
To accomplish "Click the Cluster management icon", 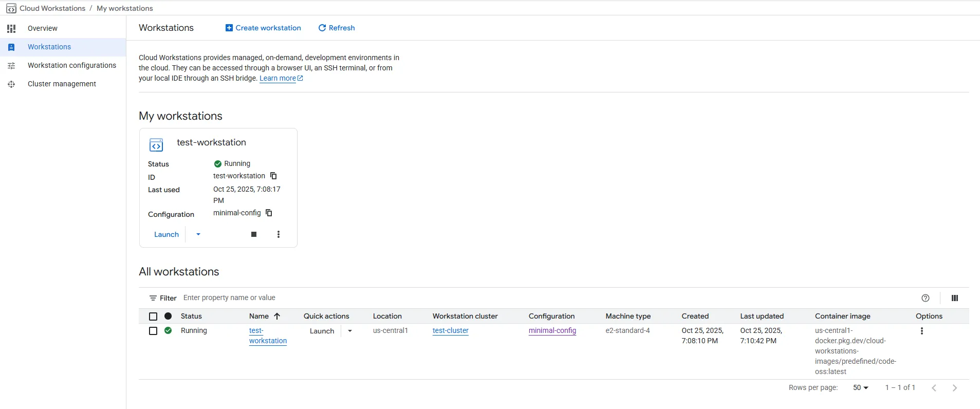I will click(x=11, y=84).
